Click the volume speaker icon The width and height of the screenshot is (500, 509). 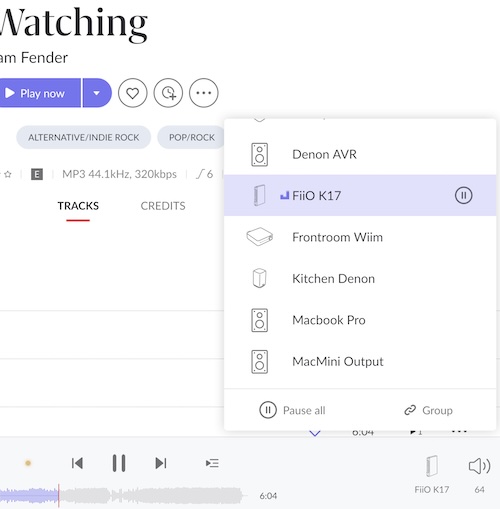point(479,466)
